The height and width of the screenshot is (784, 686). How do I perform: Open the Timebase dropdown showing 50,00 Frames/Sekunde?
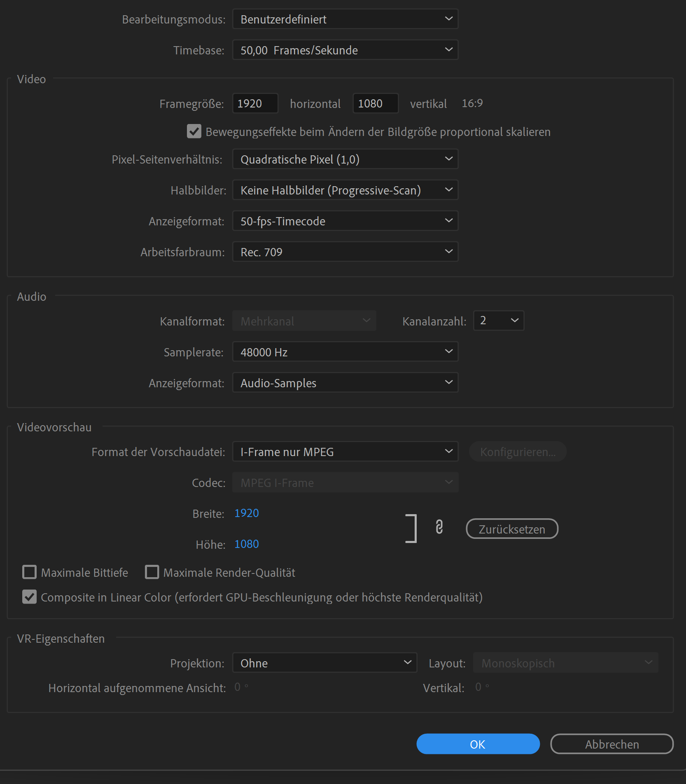click(x=345, y=50)
